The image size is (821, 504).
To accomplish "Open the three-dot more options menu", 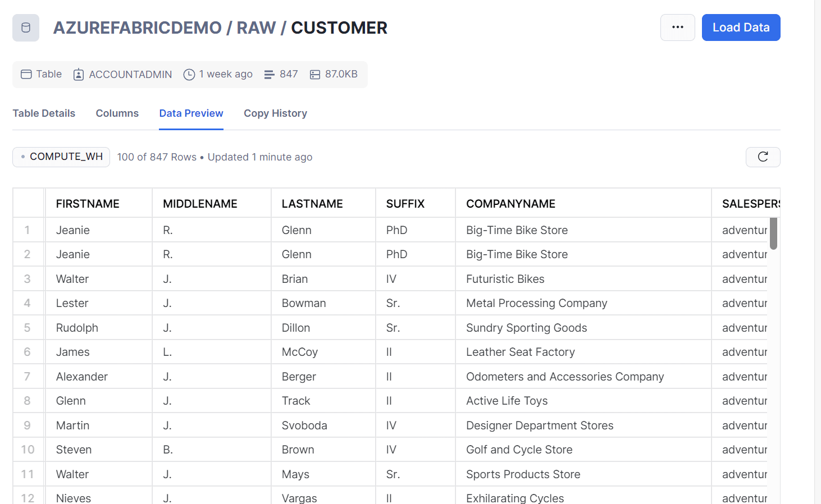I will pos(677,28).
